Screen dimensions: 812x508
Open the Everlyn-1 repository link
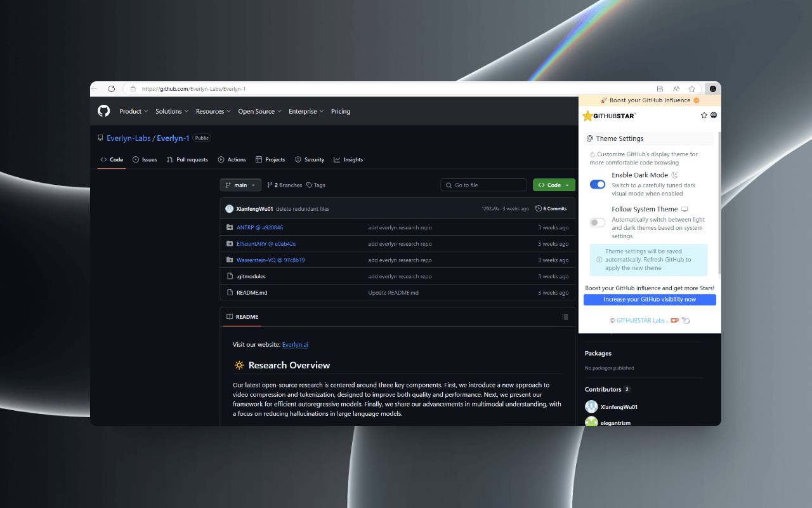[x=173, y=138]
